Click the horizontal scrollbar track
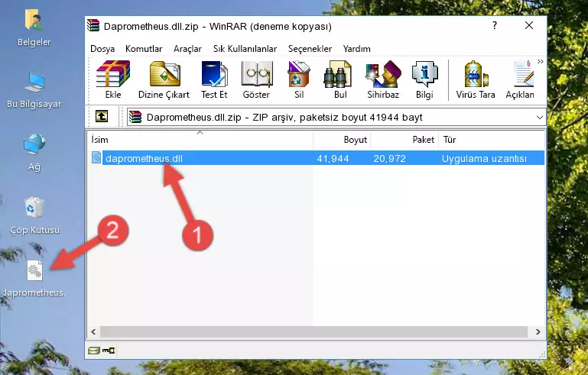The width and height of the screenshot is (588, 375). [x=313, y=331]
